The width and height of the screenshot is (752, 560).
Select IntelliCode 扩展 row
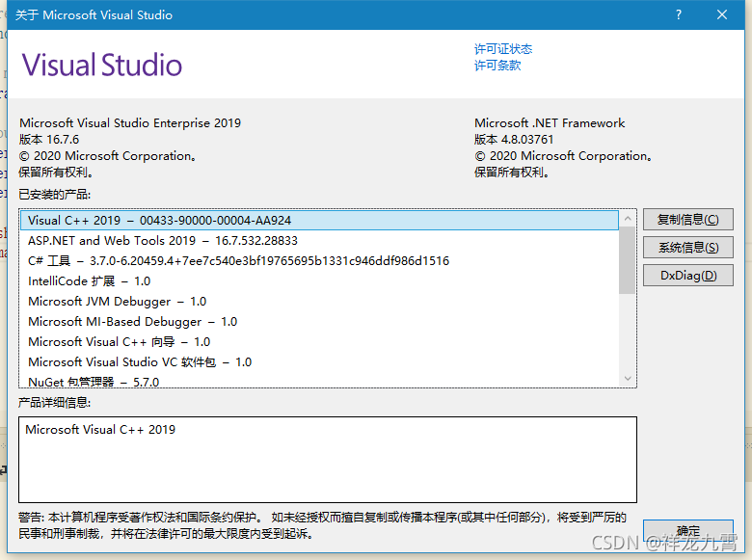pyautogui.click(x=319, y=280)
